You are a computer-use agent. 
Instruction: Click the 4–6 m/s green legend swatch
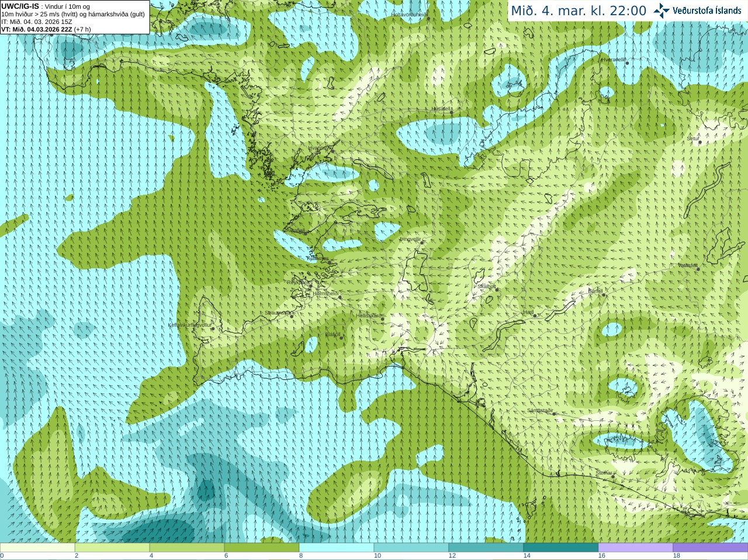187,548
